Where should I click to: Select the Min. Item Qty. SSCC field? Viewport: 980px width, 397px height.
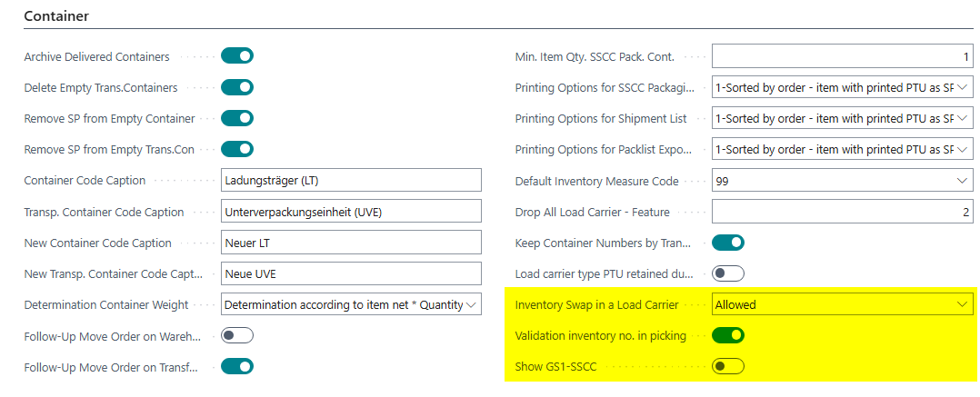tap(842, 56)
